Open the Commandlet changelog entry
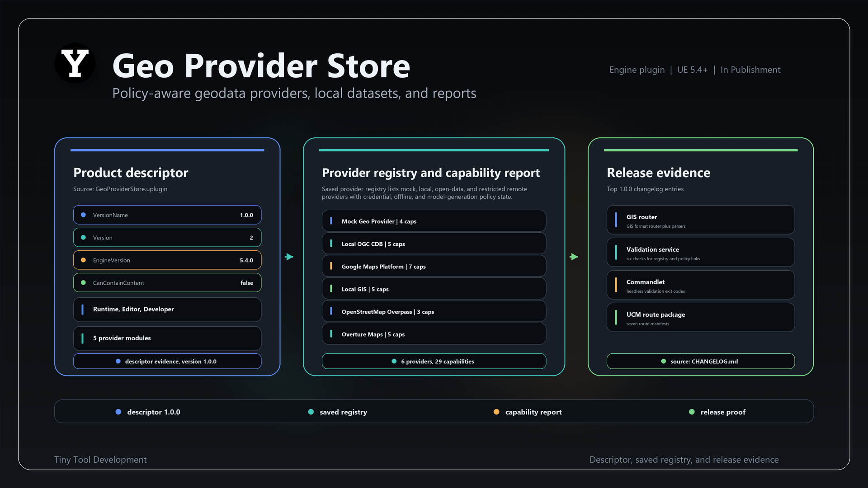Image resolution: width=868 pixels, height=488 pixels. point(701,285)
